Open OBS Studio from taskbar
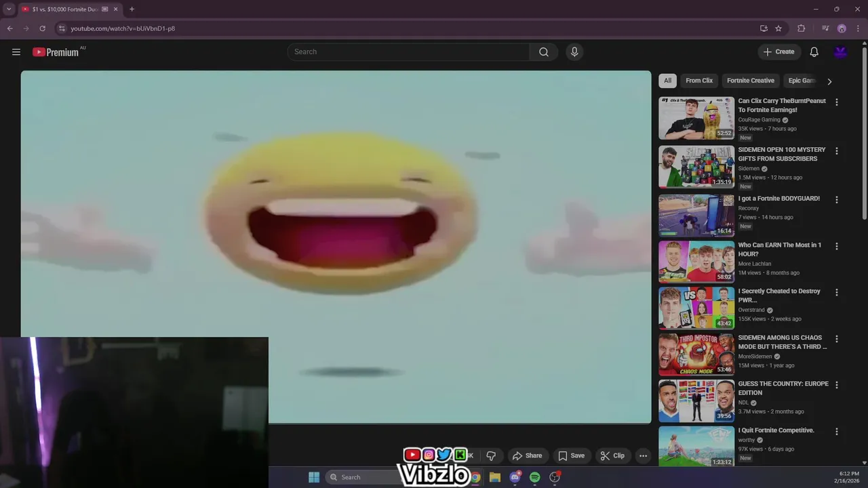The width and height of the screenshot is (868, 488). point(555,477)
